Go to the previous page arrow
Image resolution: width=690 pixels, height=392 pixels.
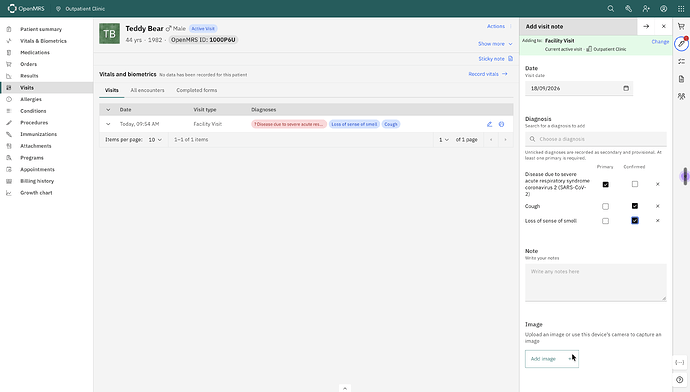pos(491,139)
